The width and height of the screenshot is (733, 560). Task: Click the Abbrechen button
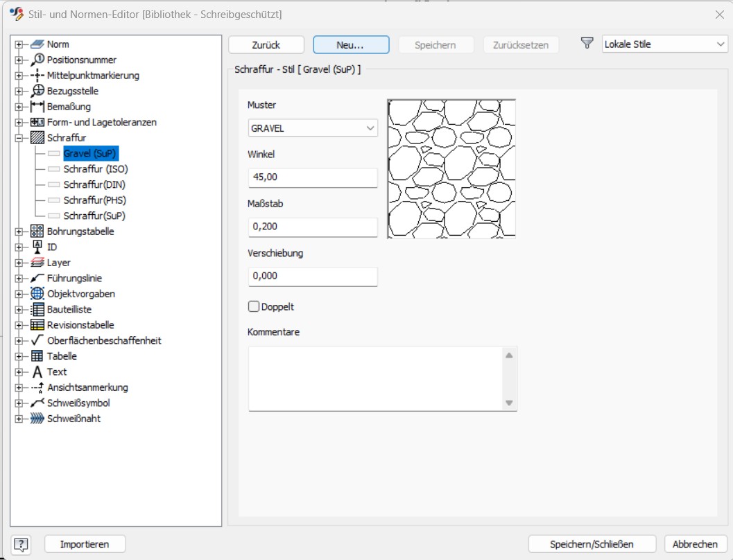(x=695, y=544)
